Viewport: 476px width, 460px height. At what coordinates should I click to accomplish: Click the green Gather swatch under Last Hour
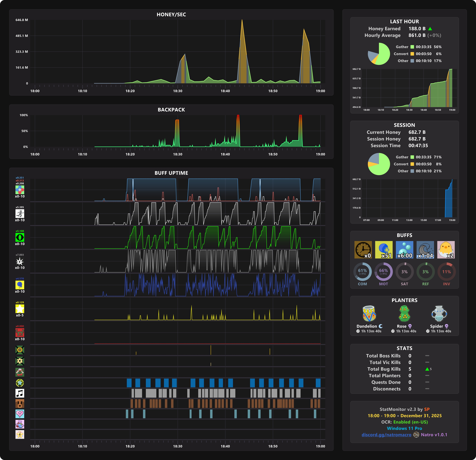click(x=412, y=47)
